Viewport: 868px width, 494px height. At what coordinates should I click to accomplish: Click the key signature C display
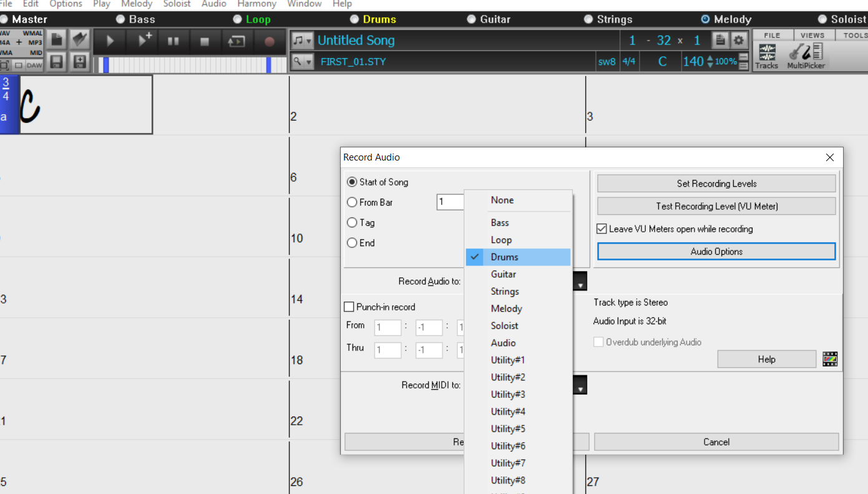[x=662, y=61]
